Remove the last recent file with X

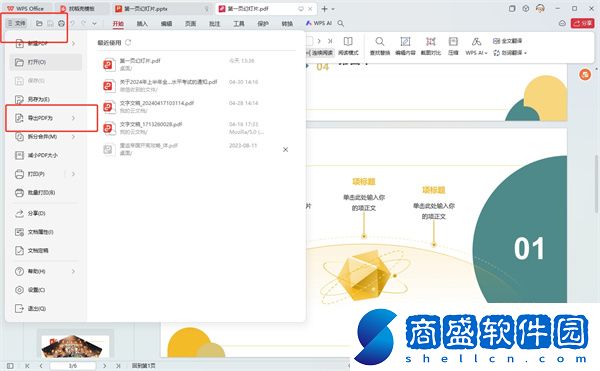285,150
